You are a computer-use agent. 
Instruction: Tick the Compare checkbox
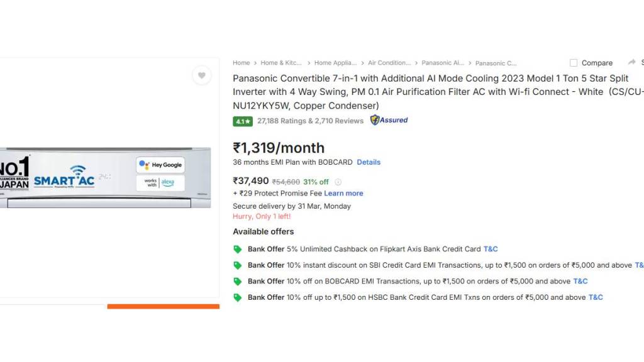574,63
